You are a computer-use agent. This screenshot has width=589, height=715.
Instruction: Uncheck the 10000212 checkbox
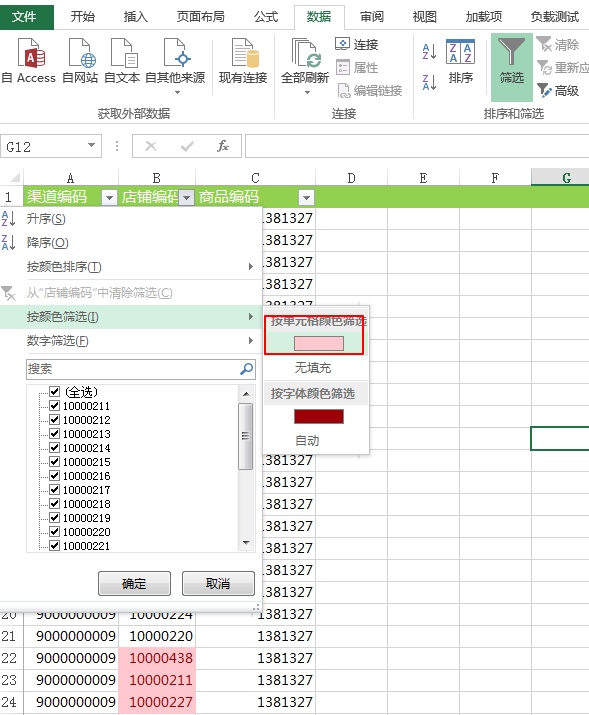(x=54, y=420)
